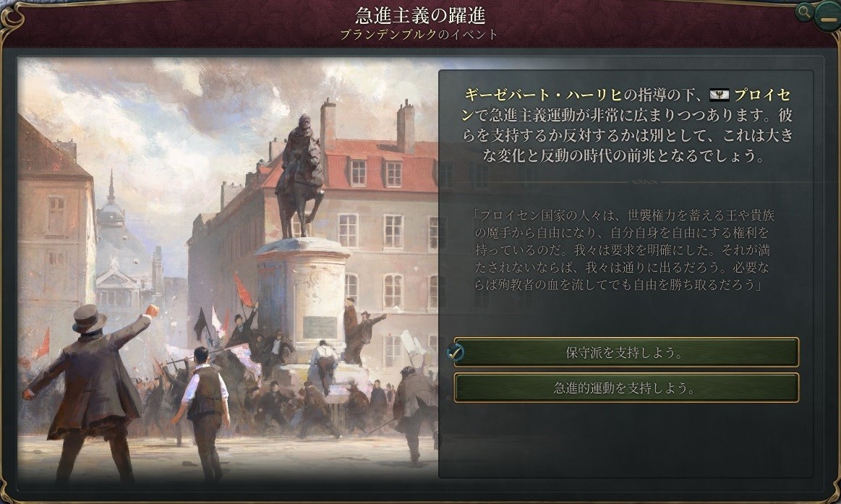Click the golden corner ornament at top-left

click(11, 14)
